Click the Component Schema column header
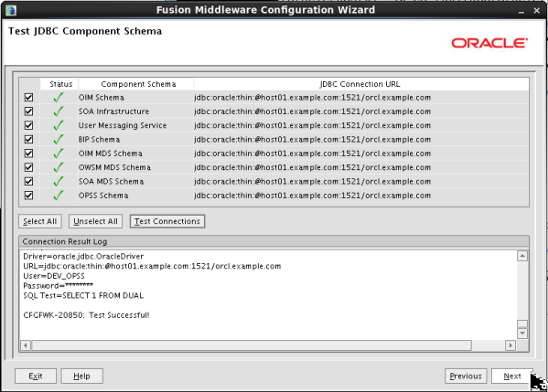 coord(136,84)
